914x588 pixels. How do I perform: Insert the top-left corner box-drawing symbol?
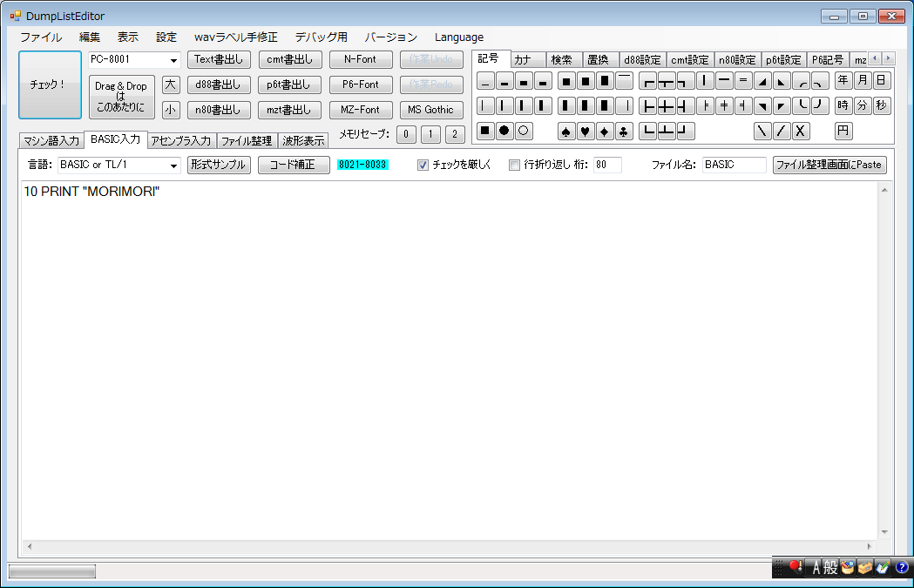pyautogui.click(x=647, y=81)
